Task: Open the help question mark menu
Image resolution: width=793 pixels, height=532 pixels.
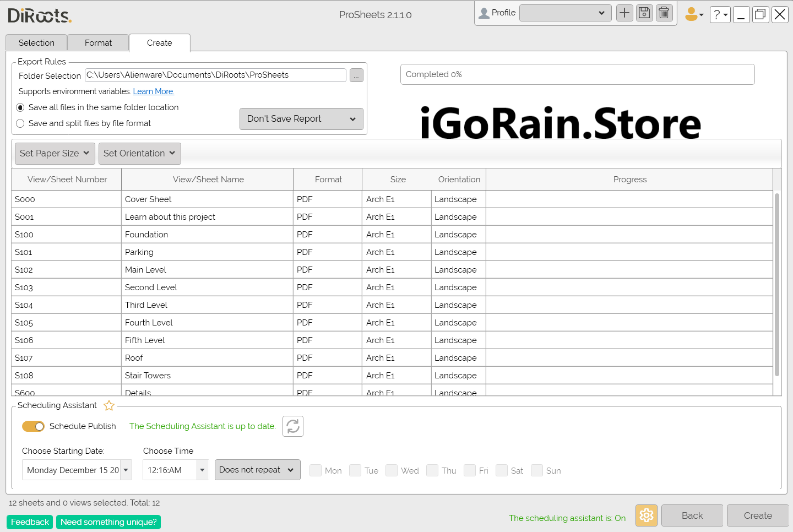Action: pos(720,15)
